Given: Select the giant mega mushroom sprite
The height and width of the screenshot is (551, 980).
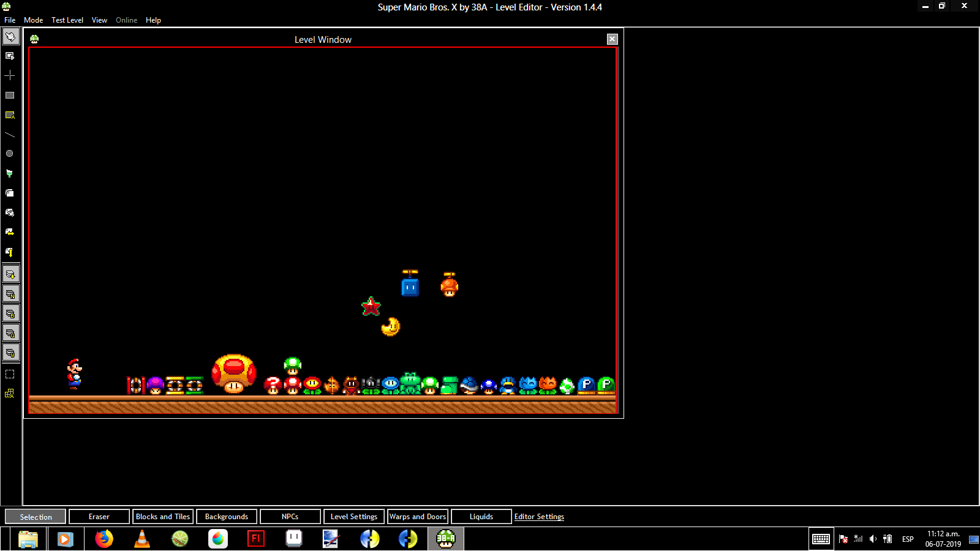Looking at the screenshot, I should [234, 373].
